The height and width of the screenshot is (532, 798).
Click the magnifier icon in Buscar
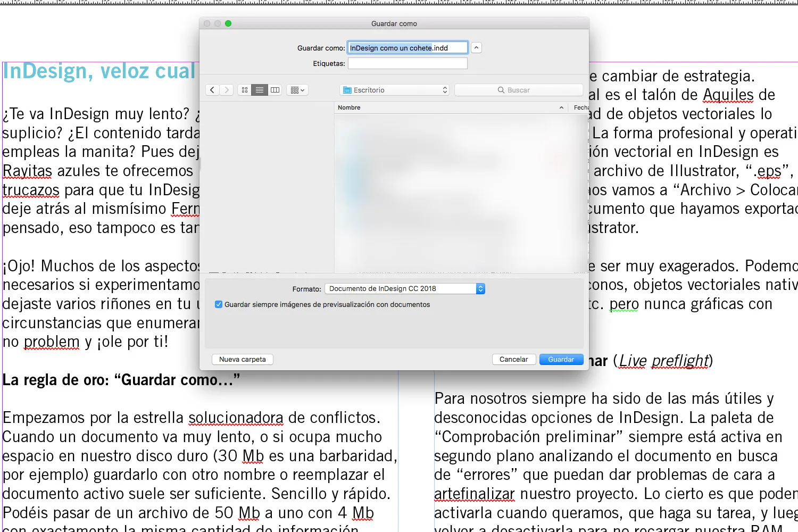click(x=501, y=90)
